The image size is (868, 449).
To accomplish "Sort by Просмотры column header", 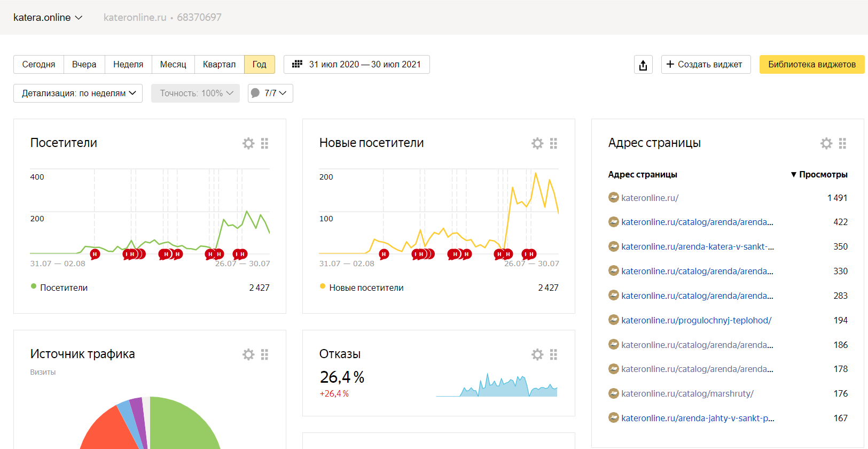I will click(x=819, y=174).
